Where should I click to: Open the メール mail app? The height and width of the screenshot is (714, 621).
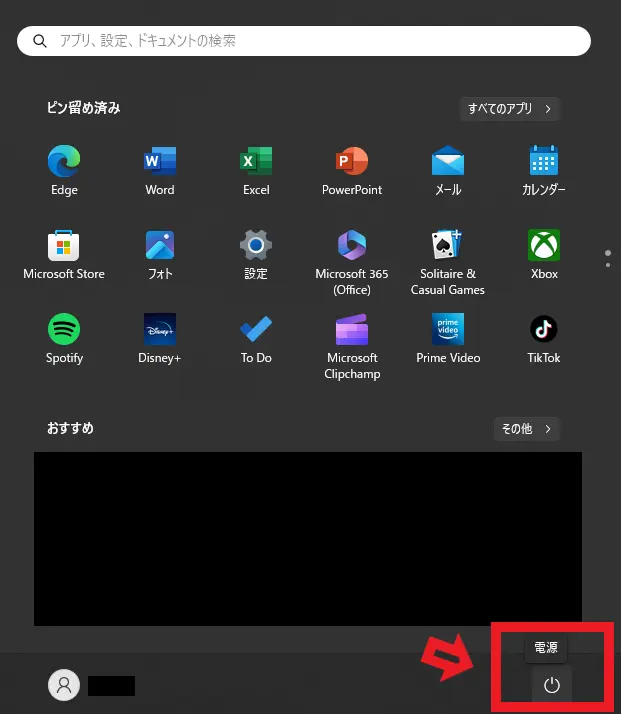click(448, 161)
